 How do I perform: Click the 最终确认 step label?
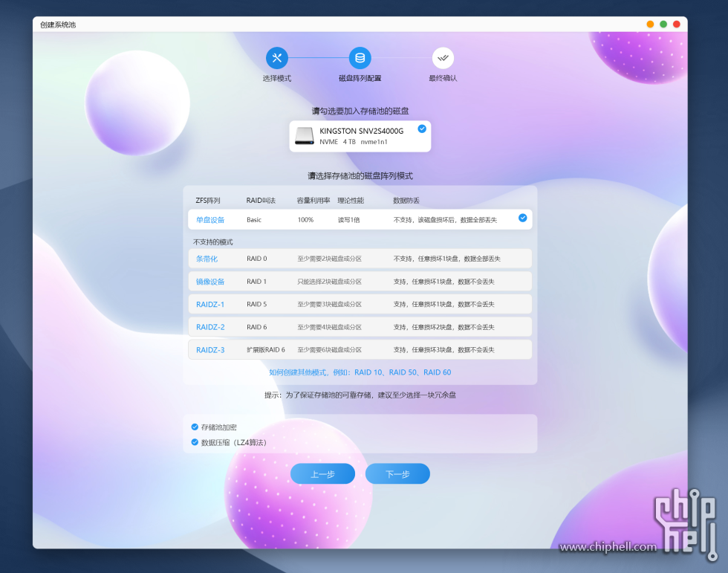click(x=443, y=79)
